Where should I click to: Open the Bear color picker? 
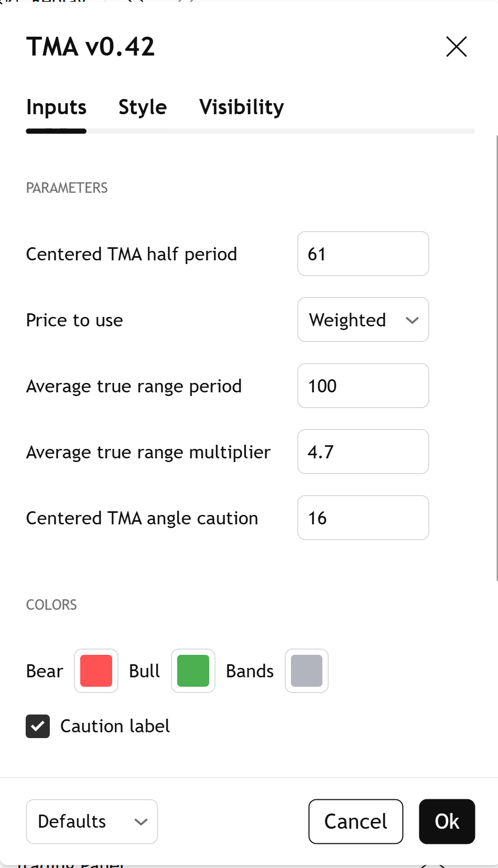tap(96, 671)
